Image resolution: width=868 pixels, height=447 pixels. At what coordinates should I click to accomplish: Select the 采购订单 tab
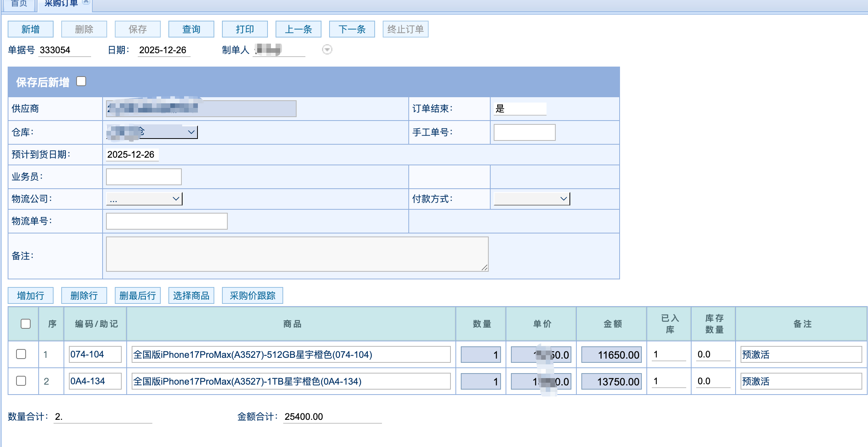[x=60, y=4]
